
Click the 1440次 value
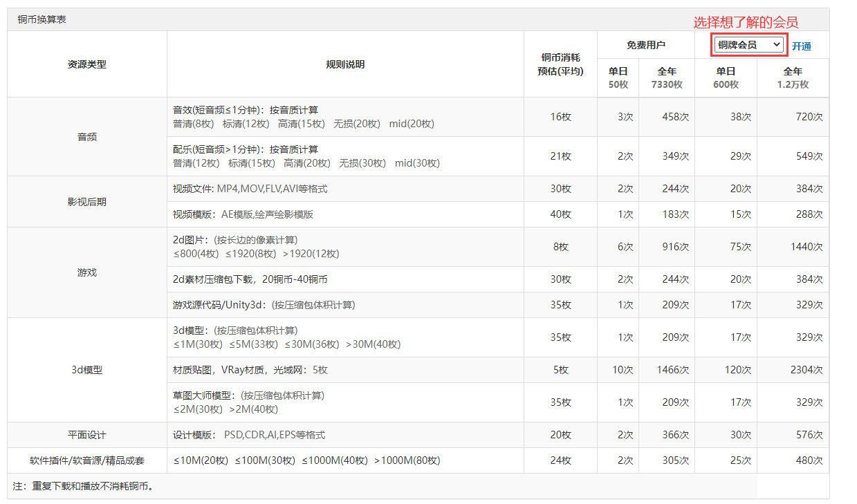(x=807, y=247)
